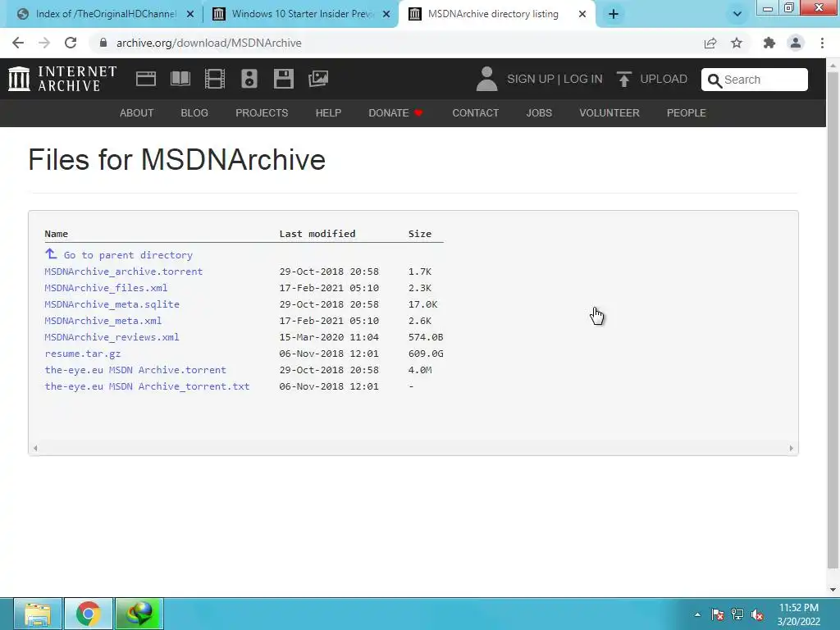Click the address bar URL
This screenshot has width=840, height=630.
[208, 43]
